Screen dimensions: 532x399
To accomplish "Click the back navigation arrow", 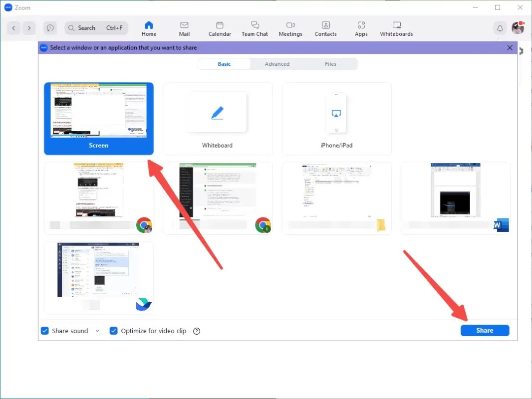I will coord(13,28).
